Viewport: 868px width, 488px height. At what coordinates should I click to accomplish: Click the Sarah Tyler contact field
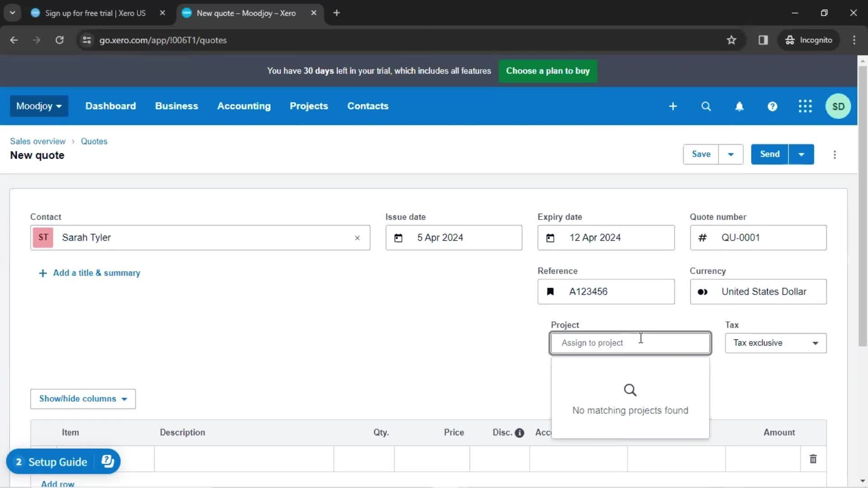pos(200,238)
